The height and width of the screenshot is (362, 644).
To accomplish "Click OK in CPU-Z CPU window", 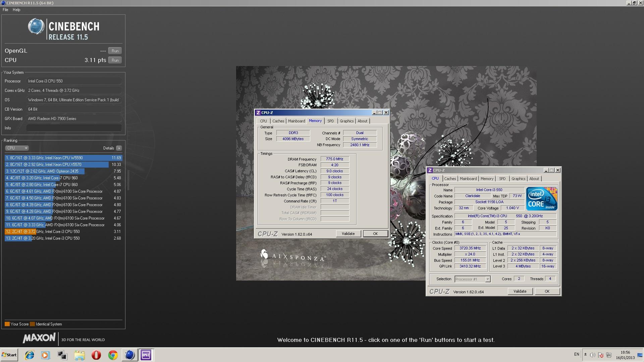I will tap(547, 291).
